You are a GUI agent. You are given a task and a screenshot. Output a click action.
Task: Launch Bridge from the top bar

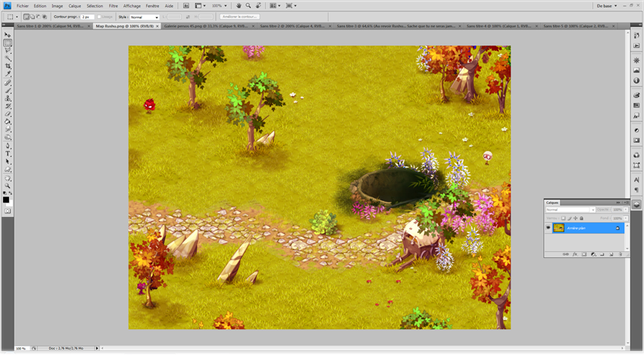click(x=186, y=6)
